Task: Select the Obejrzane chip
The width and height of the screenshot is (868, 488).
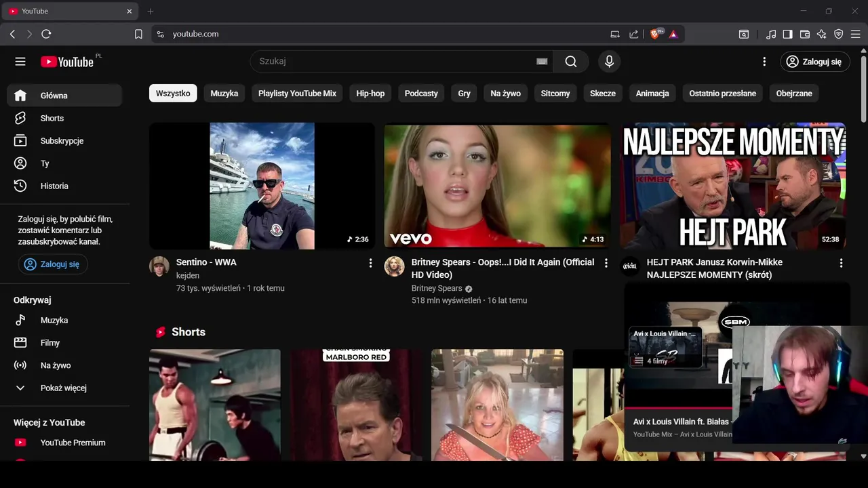Action: 794,94
